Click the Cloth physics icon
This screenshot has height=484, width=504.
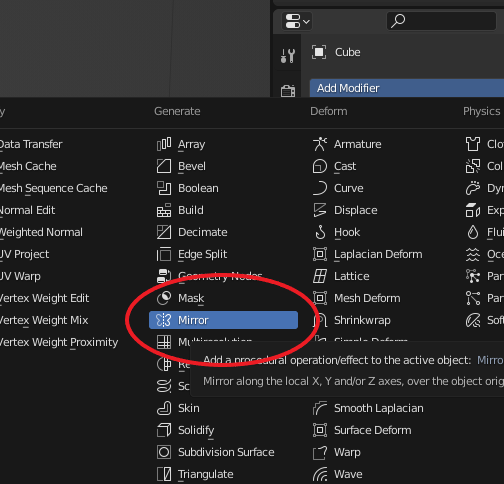473,144
